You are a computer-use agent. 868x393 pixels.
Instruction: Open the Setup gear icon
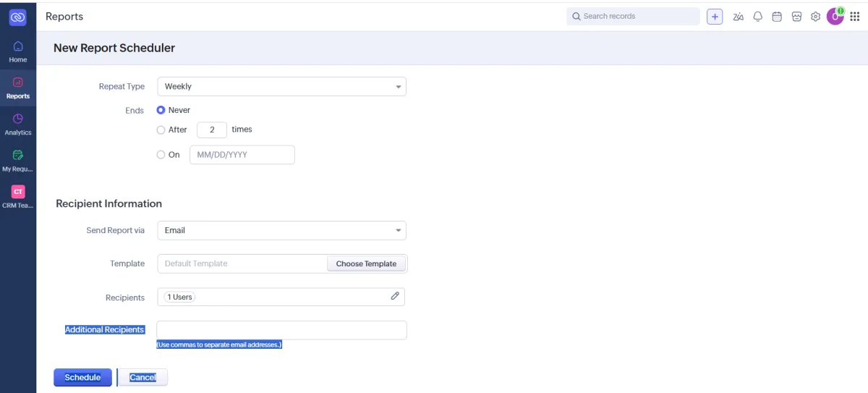tap(815, 17)
